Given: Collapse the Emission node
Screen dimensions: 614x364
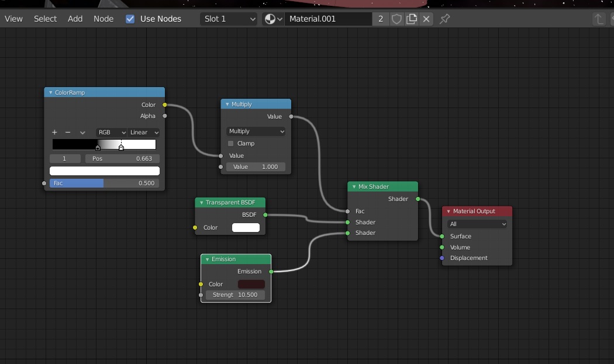Looking at the screenshot, I should 207,259.
